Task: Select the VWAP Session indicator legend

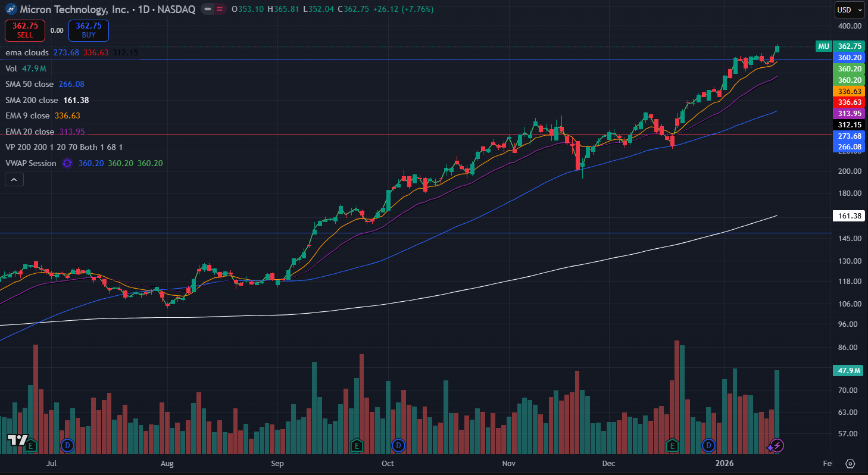Action: click(31, 163)
